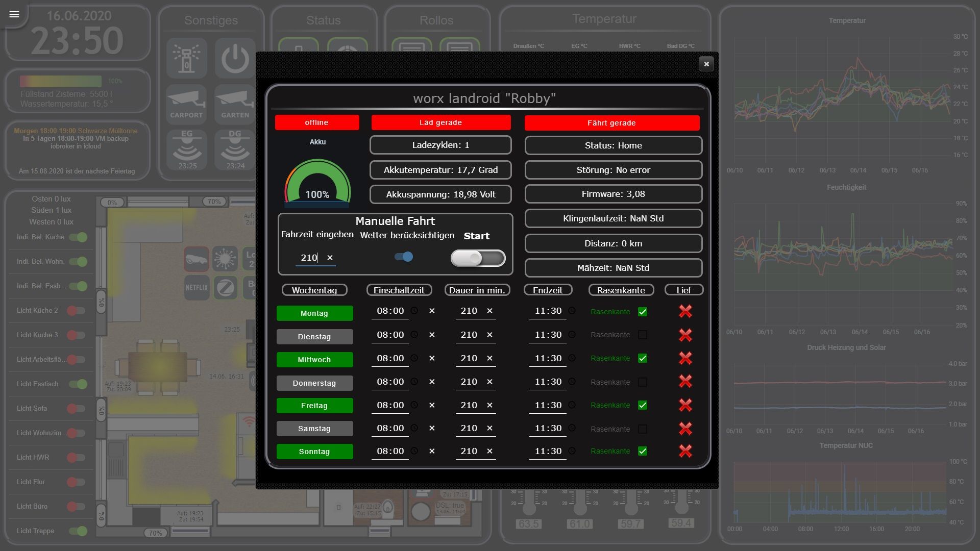Viewport: 980px width, 551px height.
Task: Uncheck Rasenkante for Montag
Action: (643, 312)
